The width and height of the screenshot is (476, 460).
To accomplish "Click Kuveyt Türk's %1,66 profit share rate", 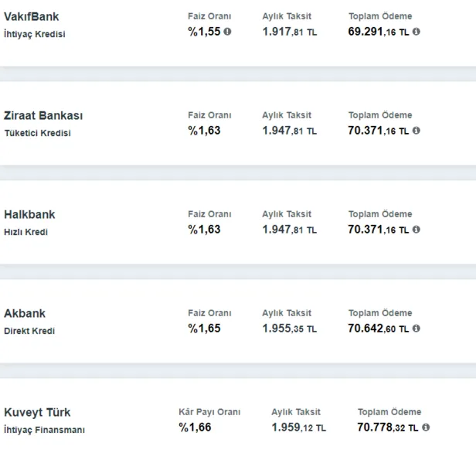I will (x=195, y=428).
